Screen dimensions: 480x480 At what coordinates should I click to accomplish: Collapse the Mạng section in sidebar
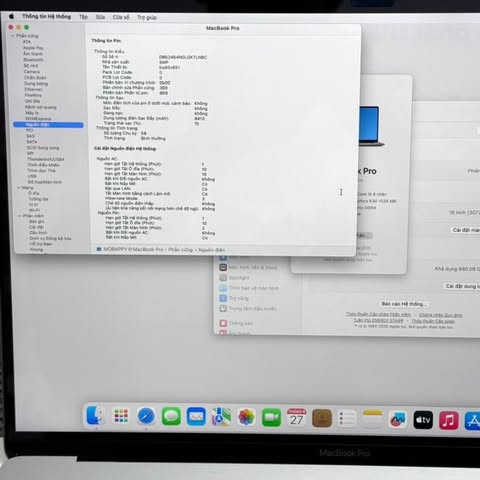click(x=19, y=188)
